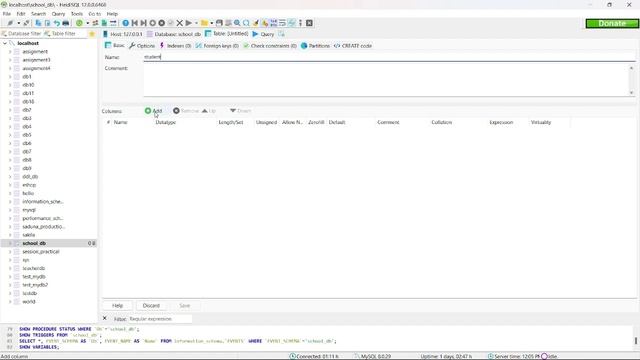Click the floppy disk Save toolbar icon
This screenshot has height=360, width=640.
pyautogui.click(x=219, y=23)
